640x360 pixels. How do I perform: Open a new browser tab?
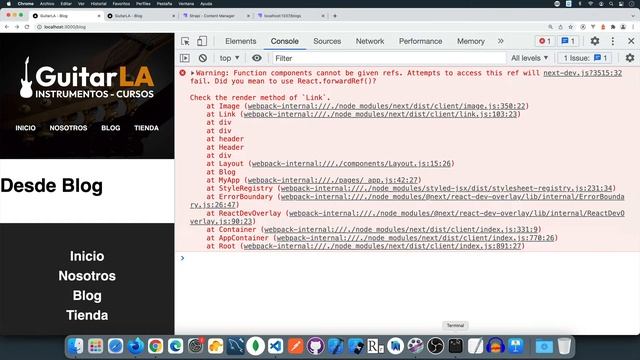[335, 16]
